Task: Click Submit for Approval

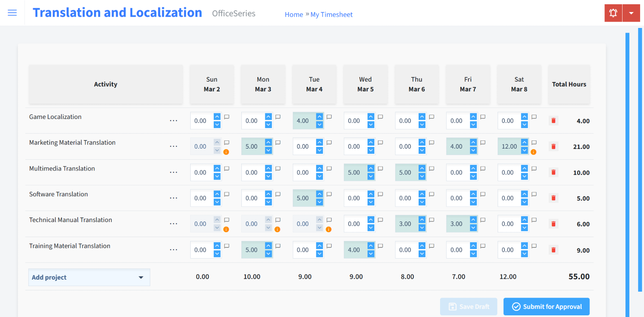Action: 546,306
